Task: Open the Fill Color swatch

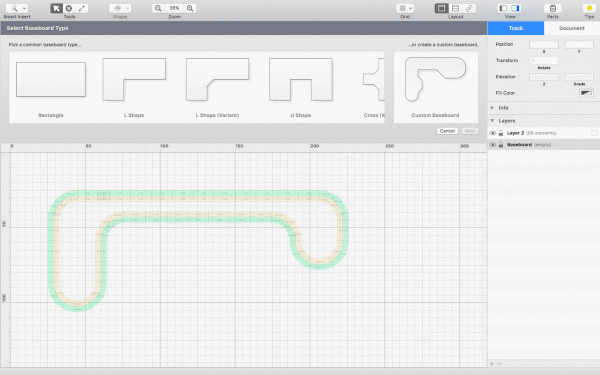Action: [x=586, y=93]
